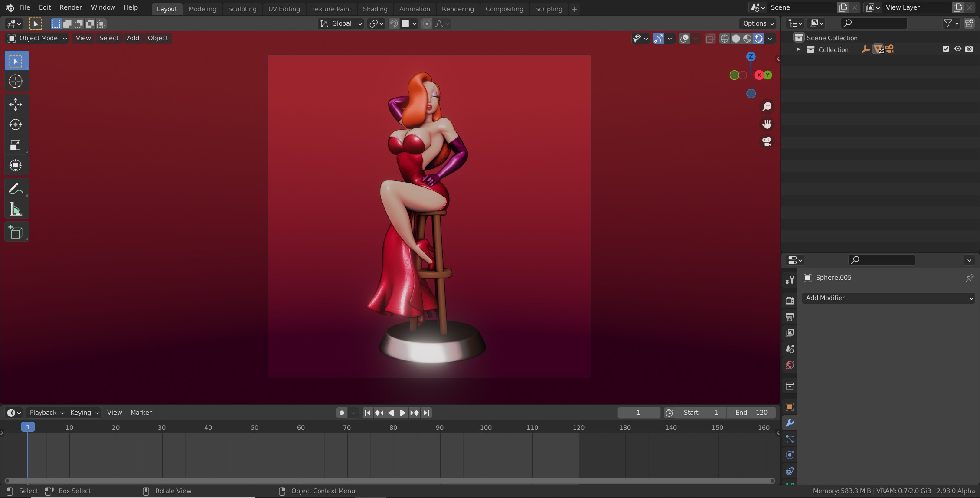Expand the Add Modifier dropdown
This screenshot has width=980, height=498.
pos(889,298)
